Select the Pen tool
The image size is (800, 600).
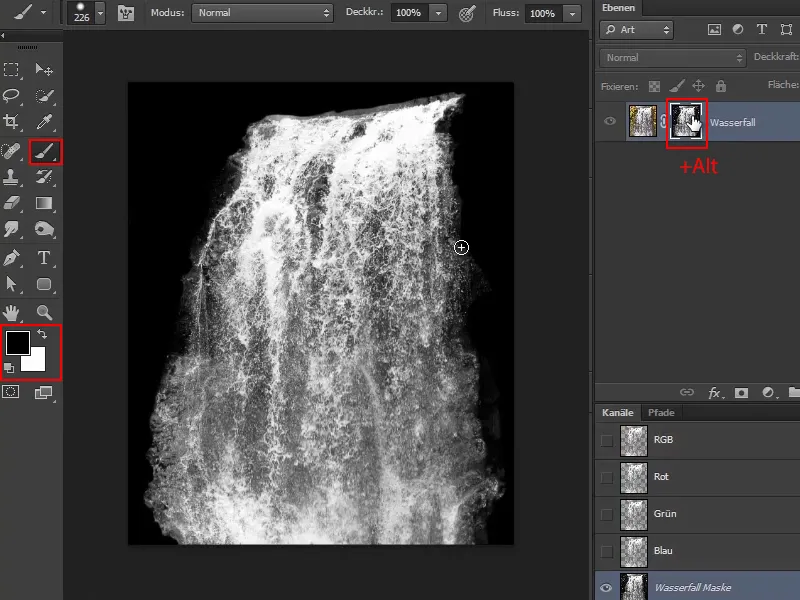11,258
